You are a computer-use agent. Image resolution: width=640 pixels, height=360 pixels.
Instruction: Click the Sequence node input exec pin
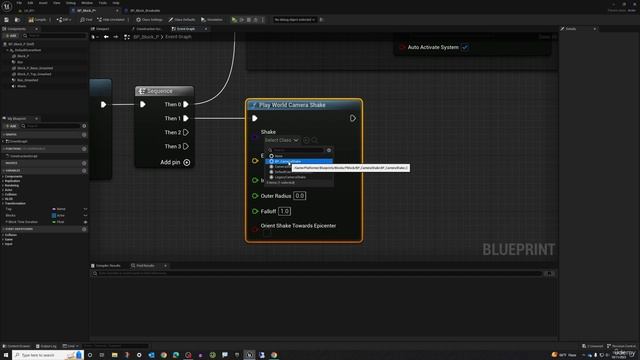142,104
